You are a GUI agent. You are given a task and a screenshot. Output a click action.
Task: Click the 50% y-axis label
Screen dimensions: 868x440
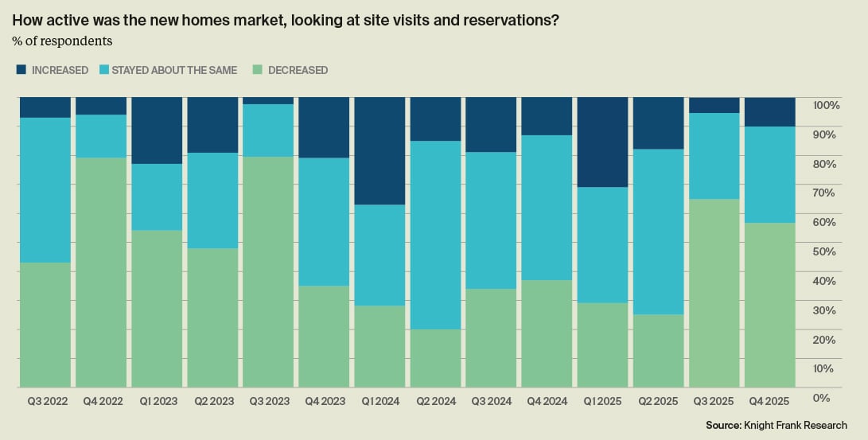825,251
